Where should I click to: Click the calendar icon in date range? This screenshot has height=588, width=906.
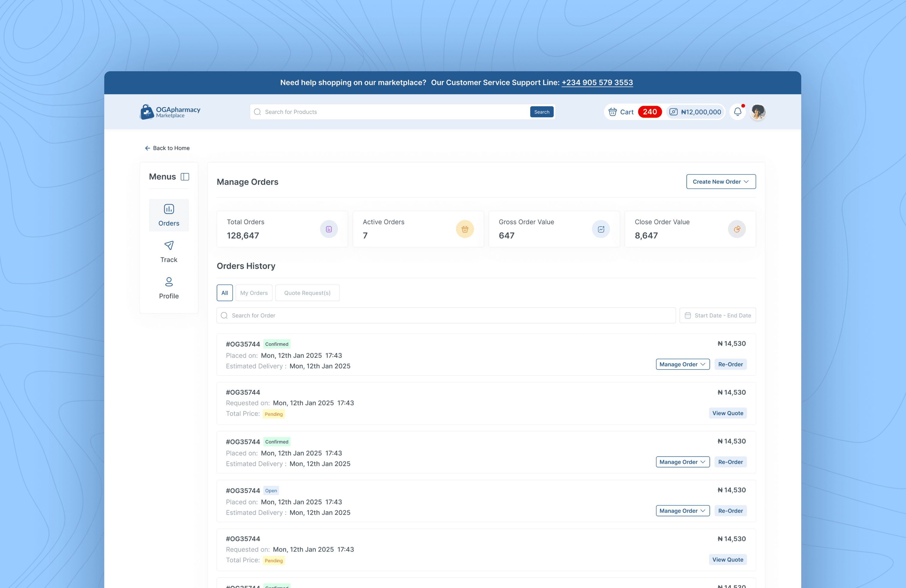tap(688, 315)
